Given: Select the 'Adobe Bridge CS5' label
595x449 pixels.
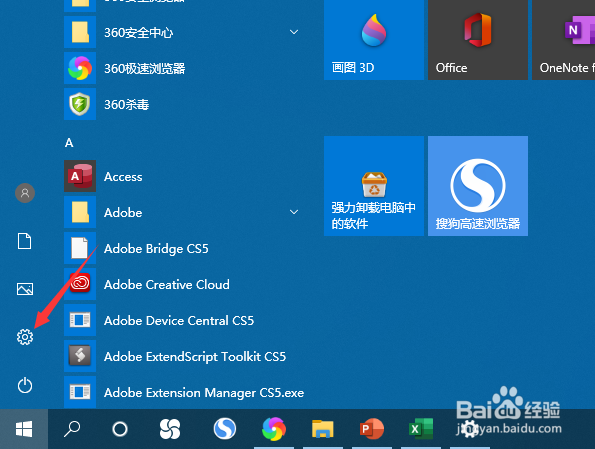Looking at the screenshot, I should [156, 249].
